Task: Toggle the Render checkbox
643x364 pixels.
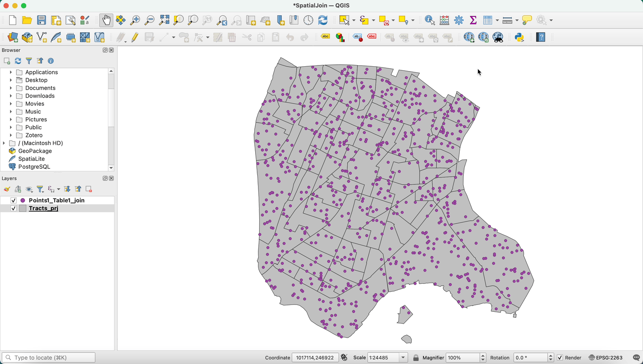Action: tap(560, 358)
